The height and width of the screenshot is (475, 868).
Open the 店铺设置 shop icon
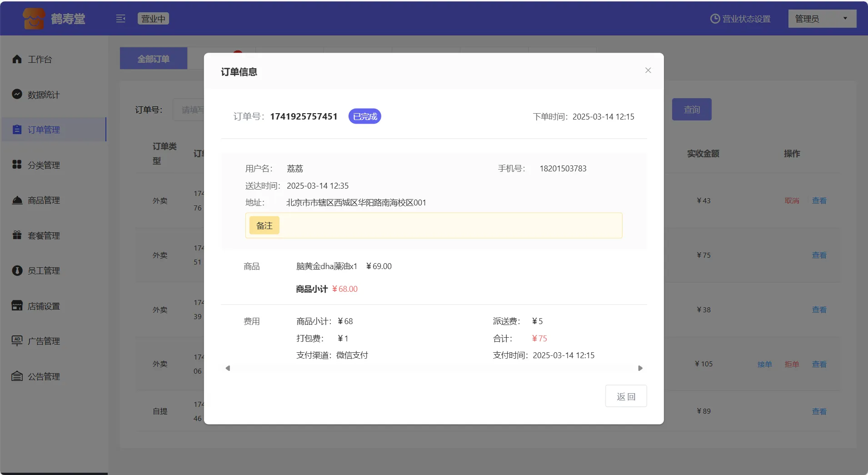17,305
